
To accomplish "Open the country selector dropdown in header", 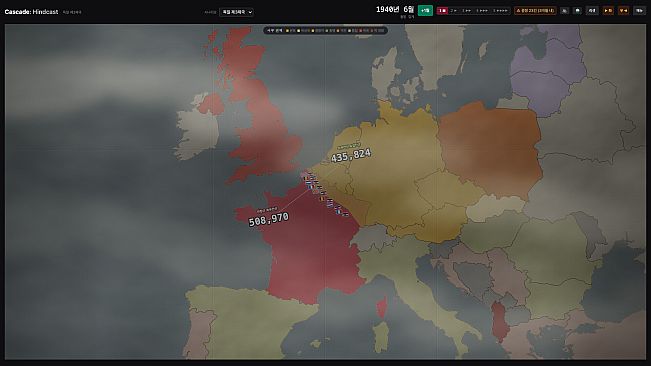I will click(236, 12).
